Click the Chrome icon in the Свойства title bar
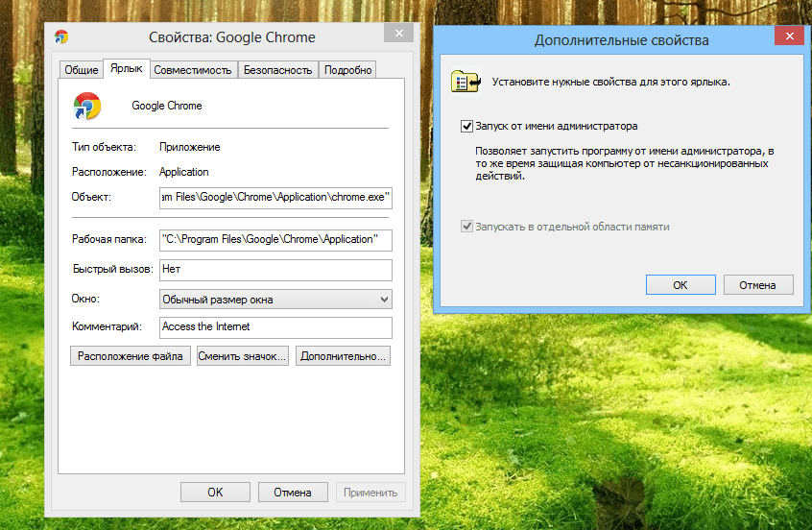 click(x=61, y=37)
